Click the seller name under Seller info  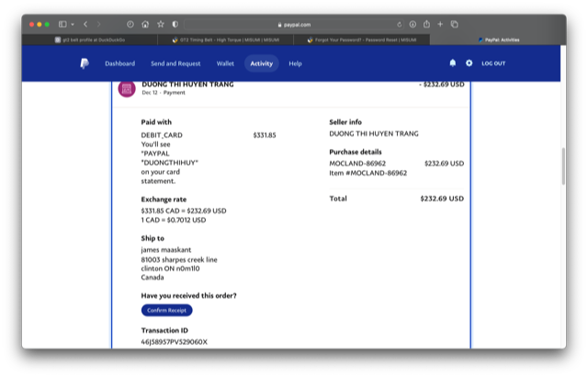(x=374, y=133)
